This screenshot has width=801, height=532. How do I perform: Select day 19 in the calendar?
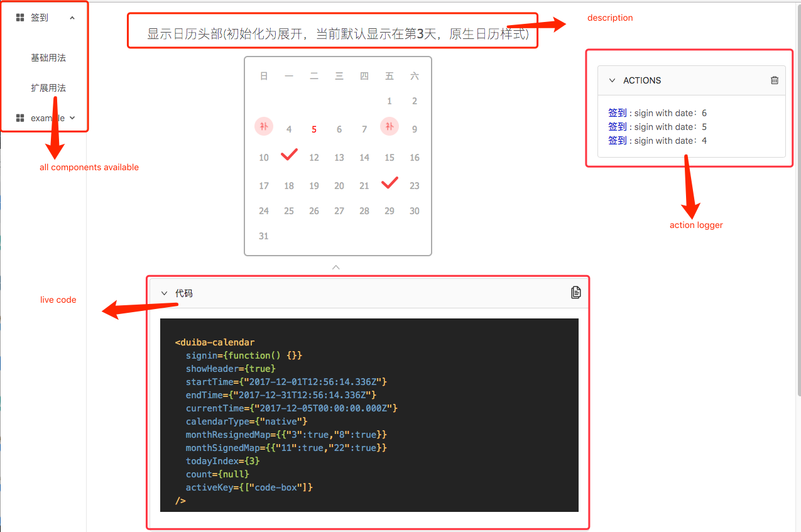(314, 186)
